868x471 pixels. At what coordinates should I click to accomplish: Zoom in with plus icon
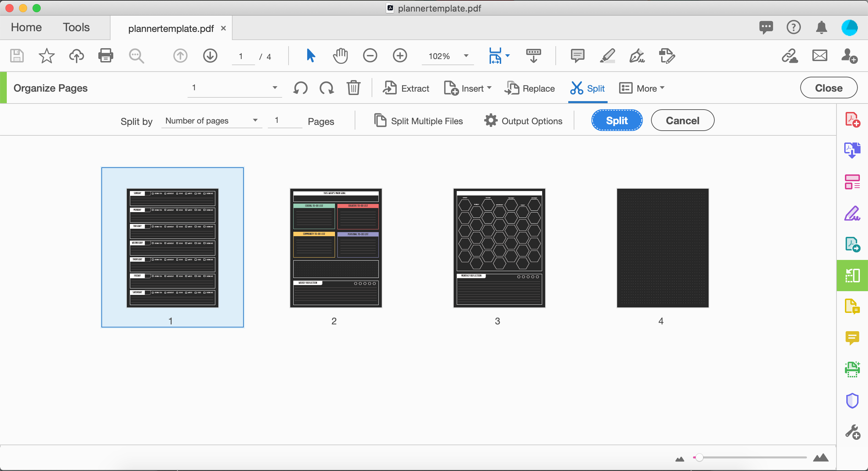click(400, 56)
